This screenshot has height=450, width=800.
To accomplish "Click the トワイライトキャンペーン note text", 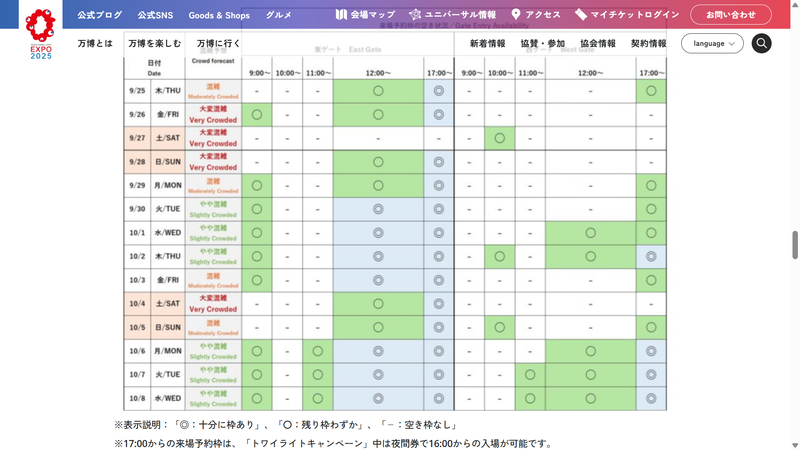I will (334, 443).
